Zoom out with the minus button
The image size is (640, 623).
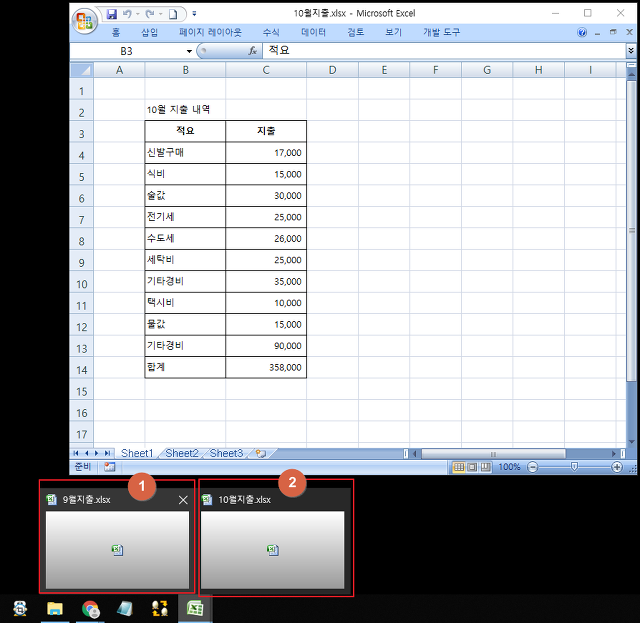[532, 467]
